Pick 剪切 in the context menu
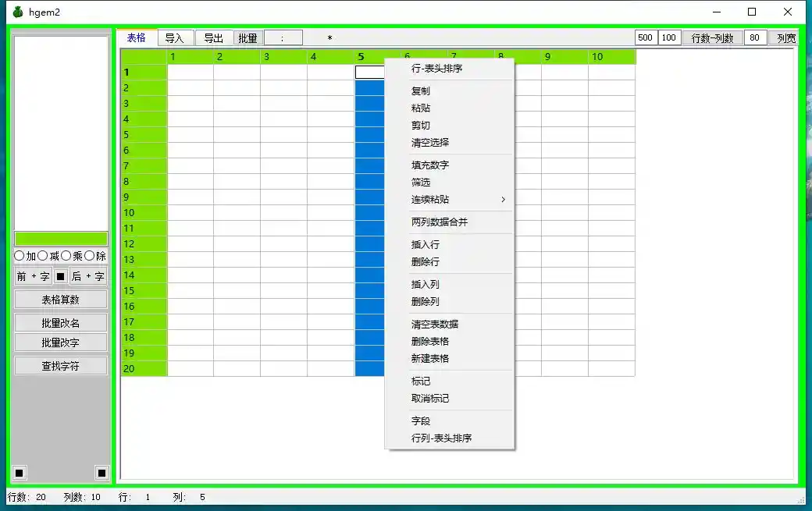 pos(450,125)
